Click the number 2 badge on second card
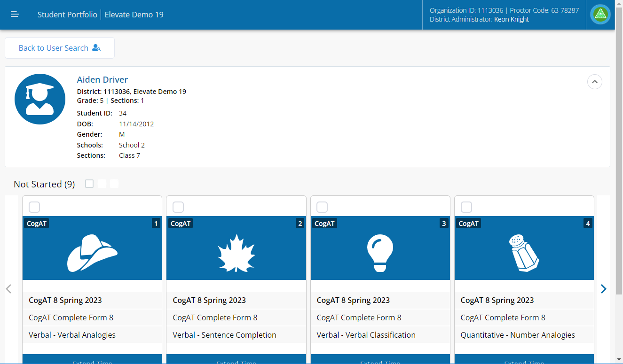 (x=300, y=224)
